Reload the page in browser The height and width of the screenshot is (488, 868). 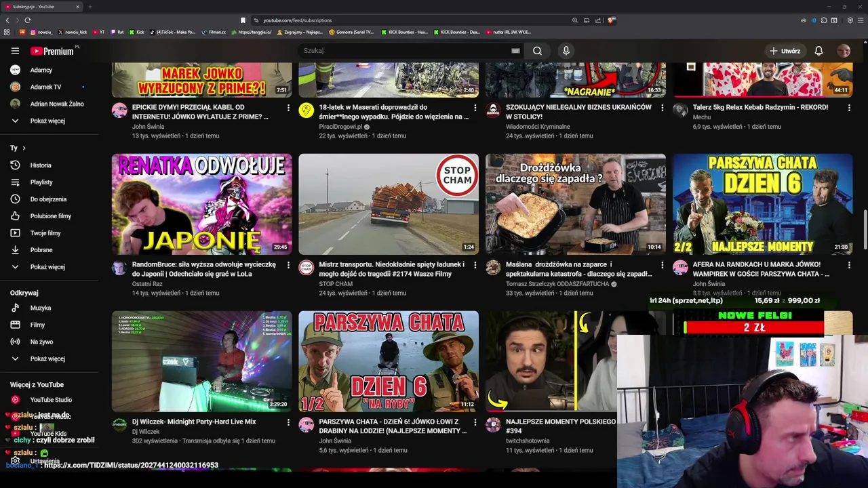(x=27, y=20)
